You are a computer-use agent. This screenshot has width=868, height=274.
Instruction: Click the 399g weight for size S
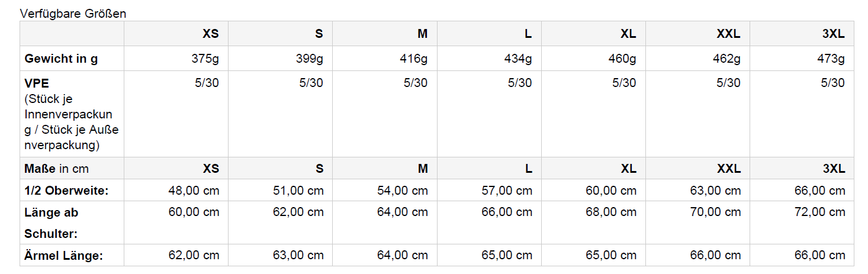tap(309, 59)
